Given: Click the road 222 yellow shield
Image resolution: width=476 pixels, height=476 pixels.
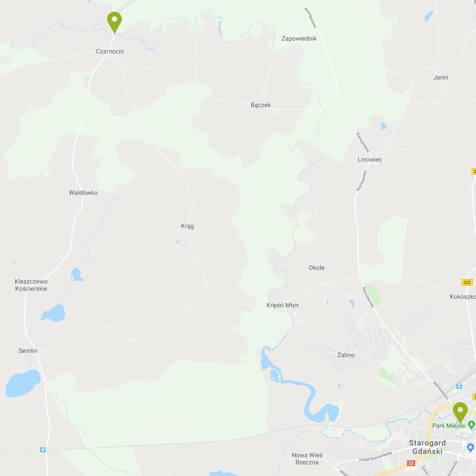Looking at the screenshot, I should [467, 282].
